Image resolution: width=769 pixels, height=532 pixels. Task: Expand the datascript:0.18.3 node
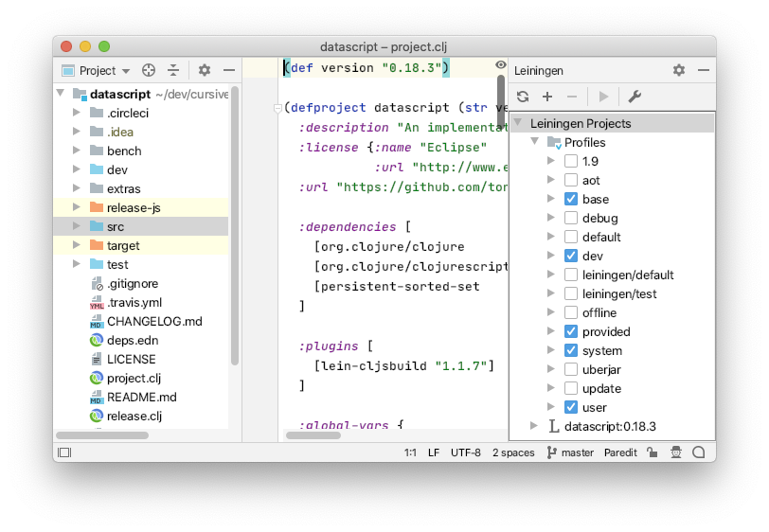534,426
